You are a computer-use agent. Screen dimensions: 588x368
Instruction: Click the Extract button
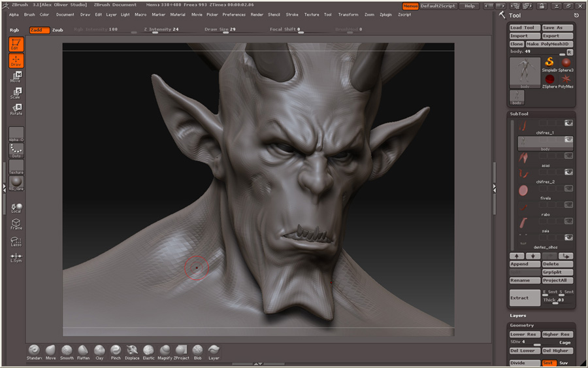coord(525,298)
